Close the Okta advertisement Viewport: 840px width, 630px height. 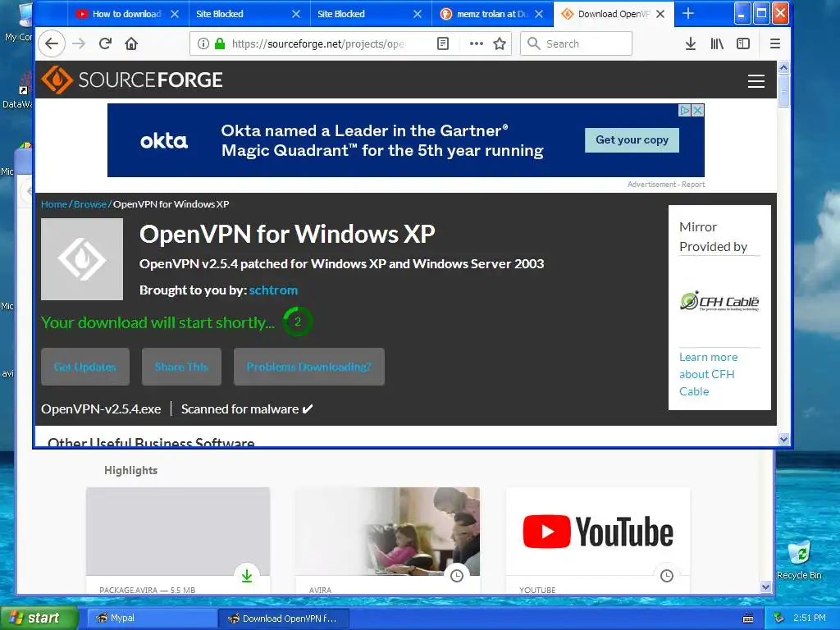[x=697, y=111]
